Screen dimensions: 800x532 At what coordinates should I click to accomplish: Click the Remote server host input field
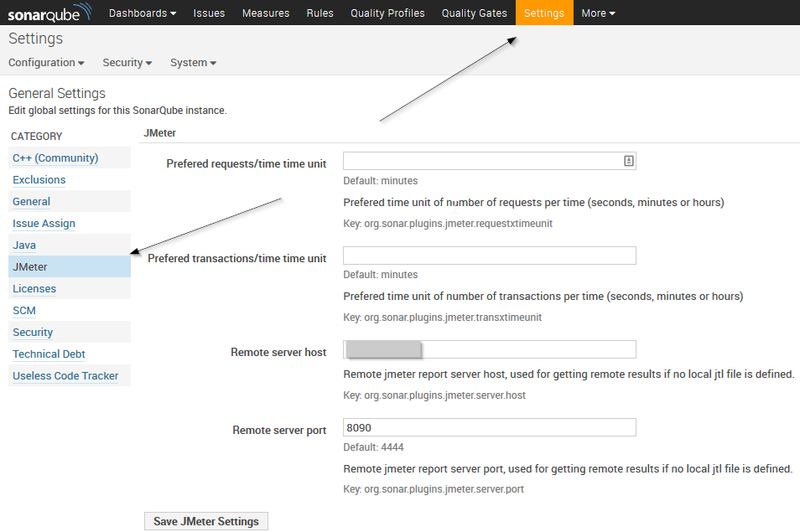pyautogui.click(x=489, y=349)
